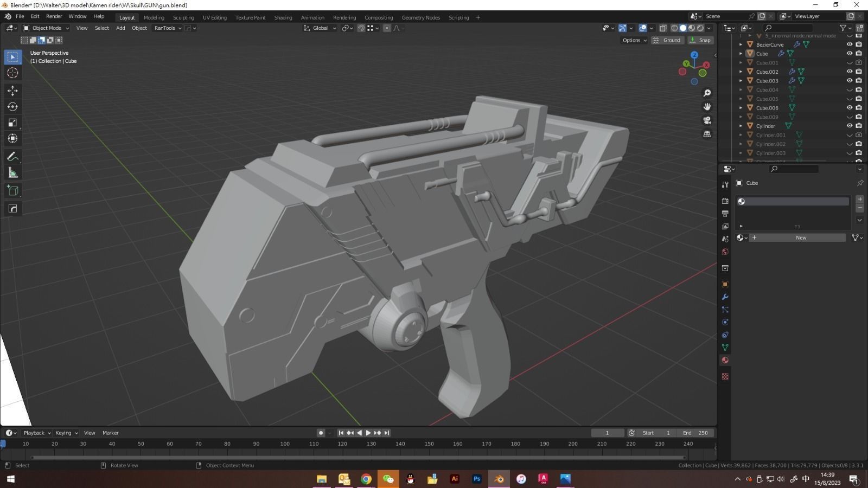Open the Playback dropdown
868x488 pixels.
click(x=37, y=433)
